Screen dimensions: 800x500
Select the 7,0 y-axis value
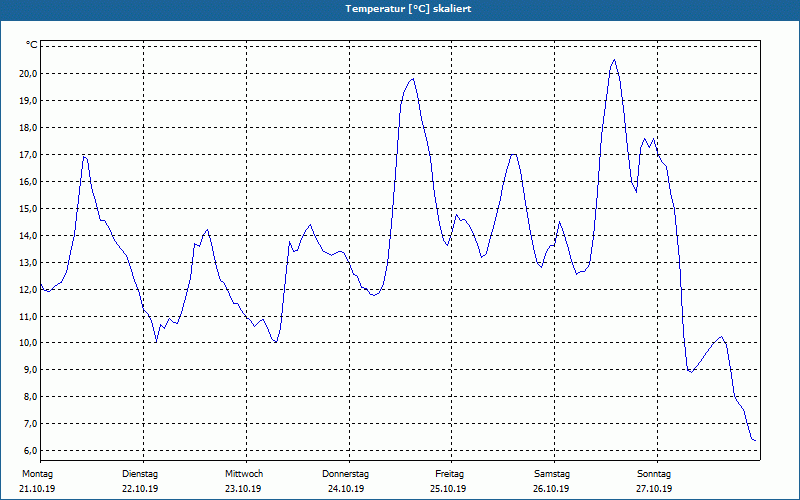pos(30,424)
